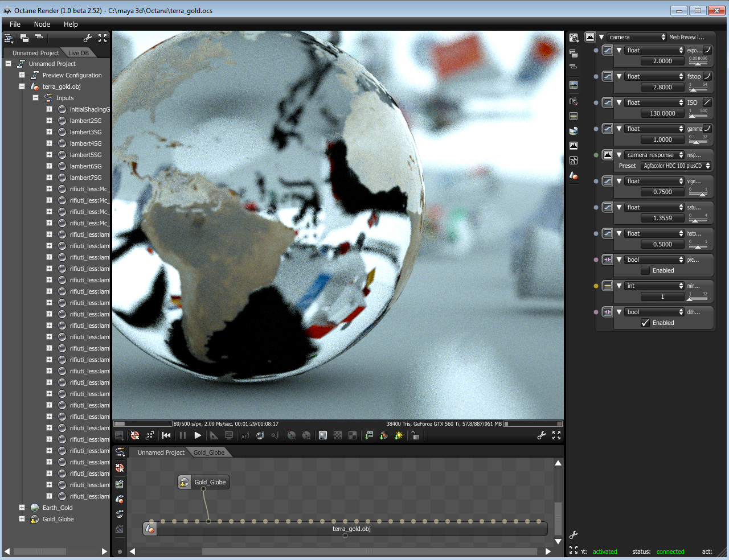Click outliner horizontal scrollbar right arrow
Viewport: 729px width, 560px height.
point(104,551)
